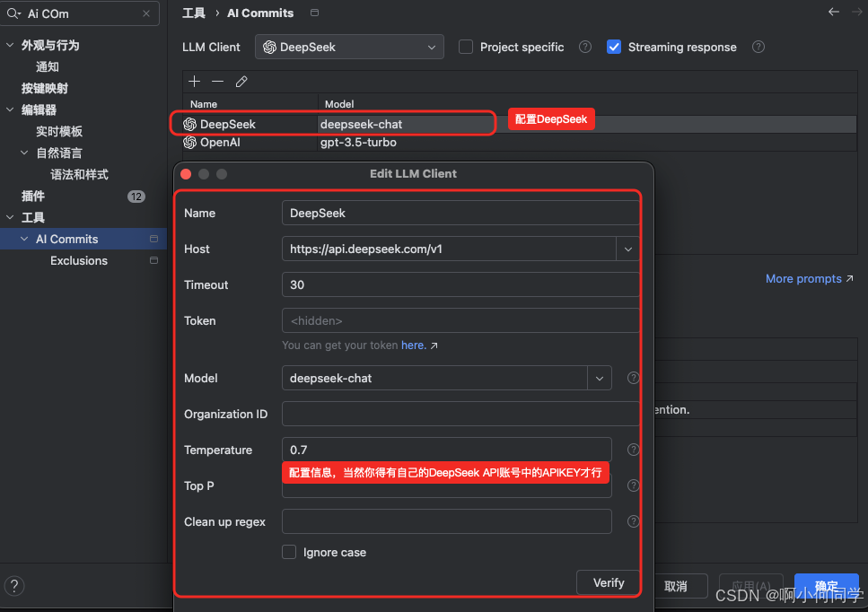
Task: Add a new LLM client with plus icon
Action: point(194,82)
